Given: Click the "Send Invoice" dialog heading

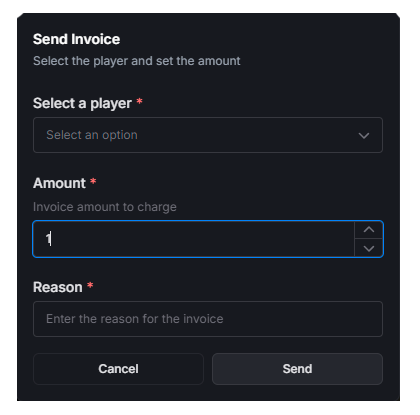Looking at the screenshot, I should (x=76, y=39).
